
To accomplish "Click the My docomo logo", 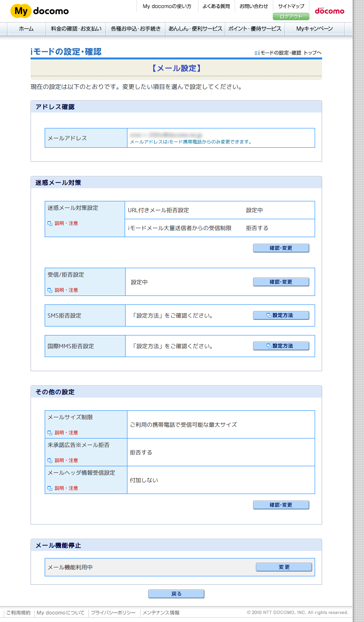I will [x=40, y=11].
